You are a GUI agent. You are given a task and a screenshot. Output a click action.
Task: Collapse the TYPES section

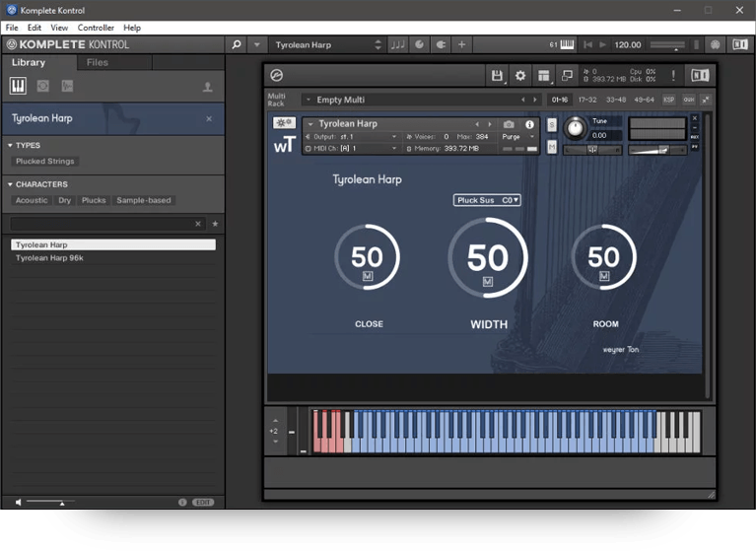(10, 145)
